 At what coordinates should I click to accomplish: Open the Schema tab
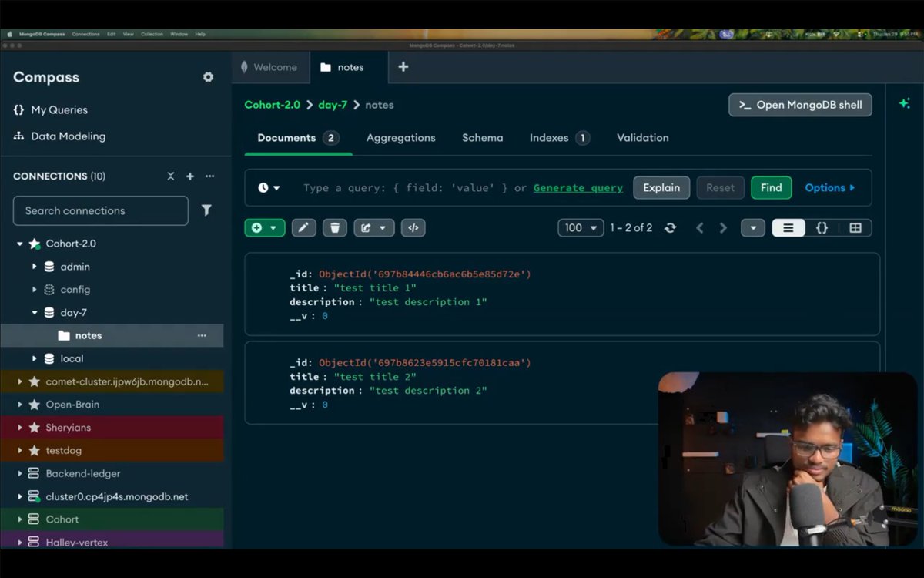click(x=483, y=138)
